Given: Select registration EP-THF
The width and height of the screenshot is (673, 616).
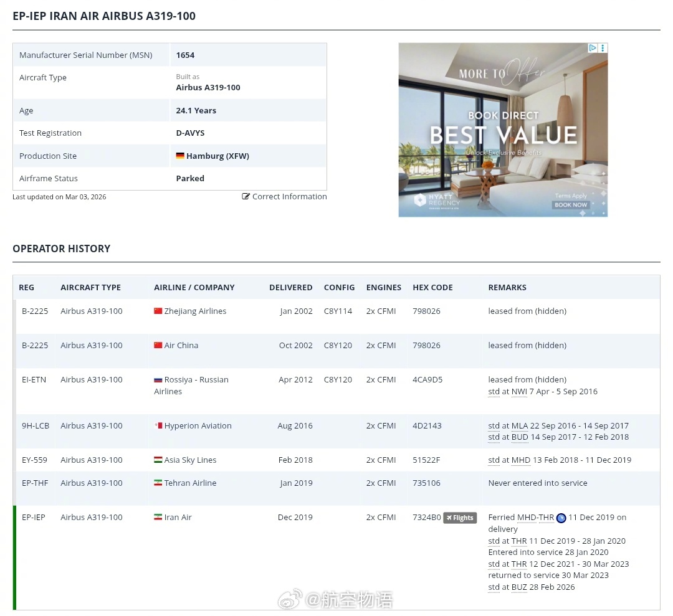Looking at the screenshot, I should click(x=35, y=483).
